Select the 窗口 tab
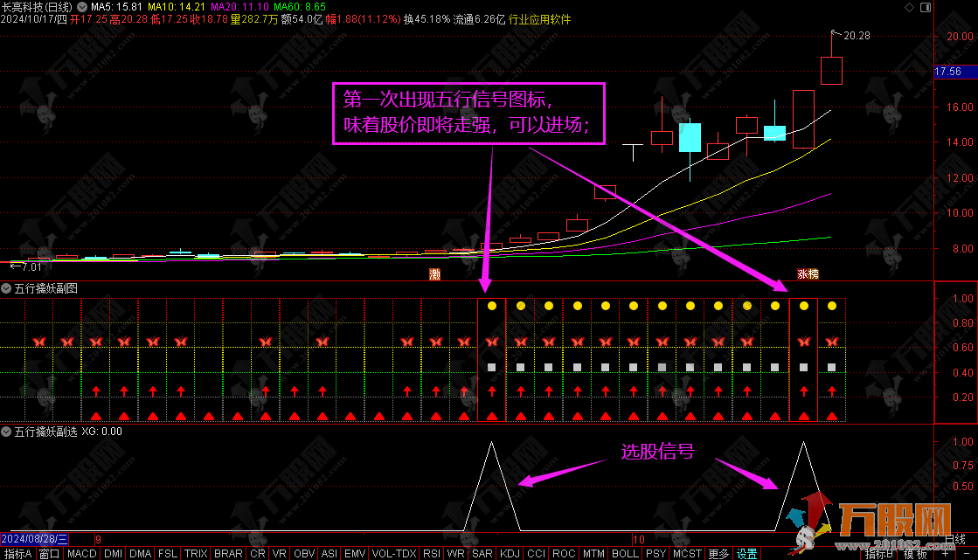The width and height of the screenshot is (978, 560). click(49, 554)
